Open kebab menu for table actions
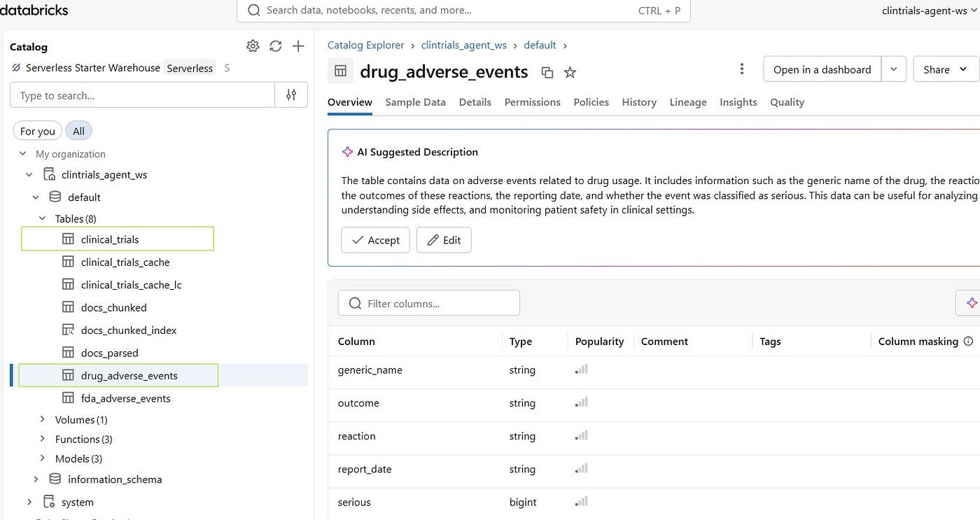Image resolution: width=980 pixels, height=520 pixels. [742, 69]
